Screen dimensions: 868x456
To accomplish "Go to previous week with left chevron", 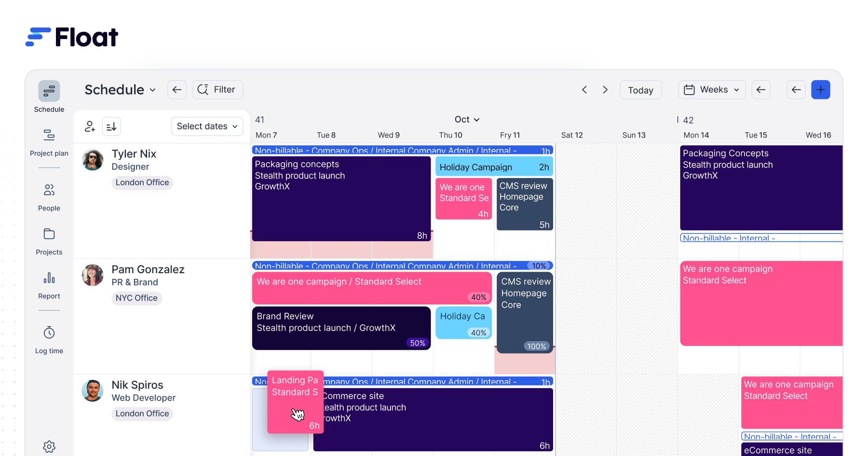I will click(584, 90).
